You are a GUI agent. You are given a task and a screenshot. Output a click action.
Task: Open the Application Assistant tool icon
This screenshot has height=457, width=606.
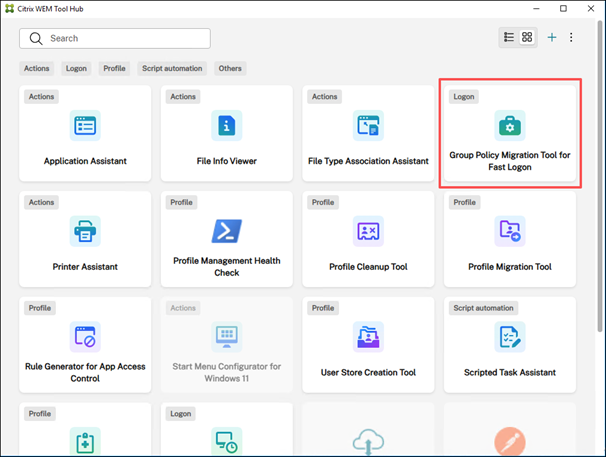coord(85,126)
